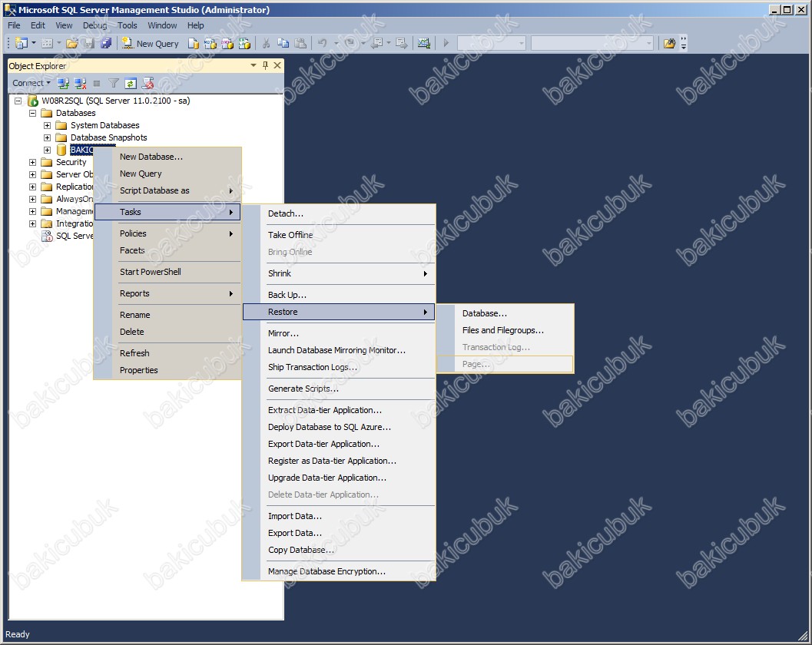Refresh Object Explorer with the refresh icon
The width and height of the screenshot is (812, 645).
(x=131, y=83)
